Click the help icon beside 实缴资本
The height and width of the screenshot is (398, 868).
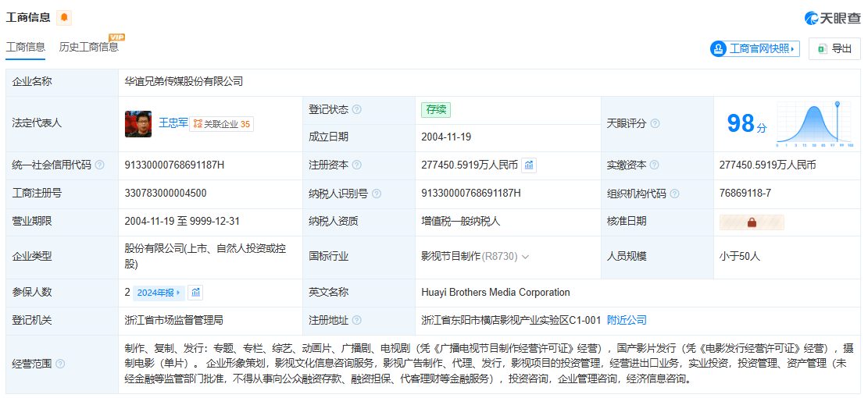655,165
